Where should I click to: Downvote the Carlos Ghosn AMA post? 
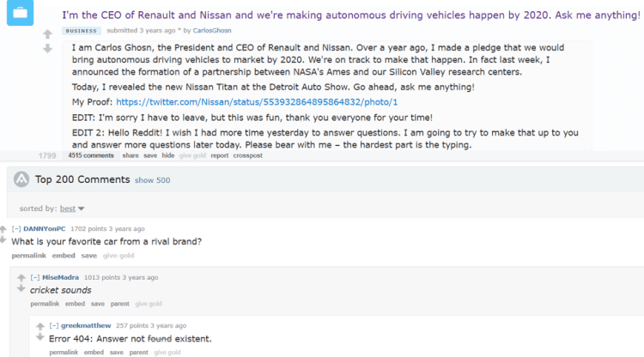[47, 48]
